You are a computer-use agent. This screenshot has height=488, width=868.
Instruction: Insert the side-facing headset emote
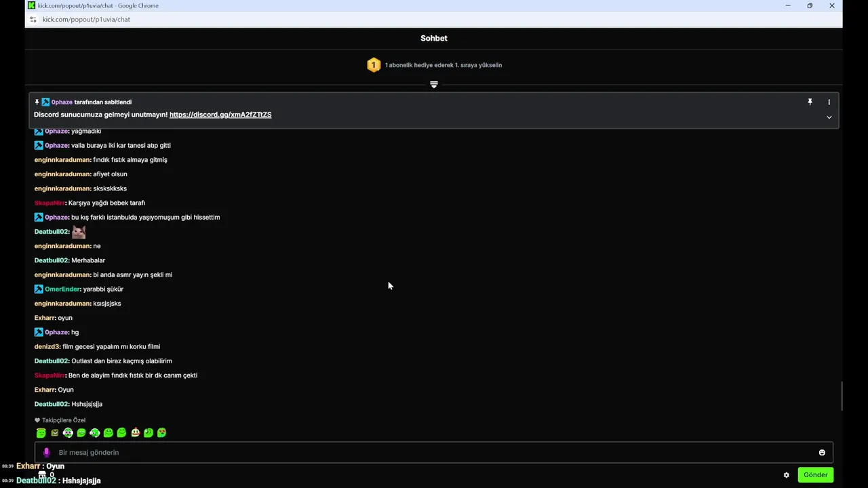[95, 432]
